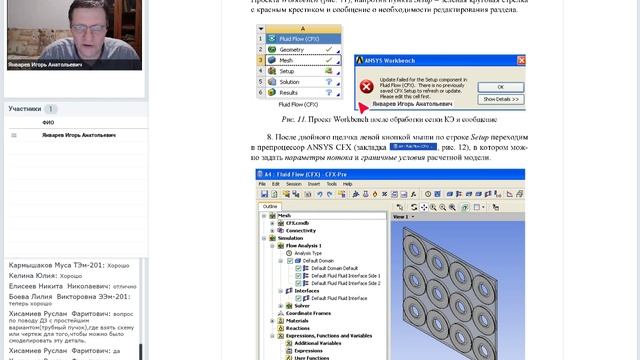
Task: Click the Reactions icon in outline tree
Action: coord(281,328)
